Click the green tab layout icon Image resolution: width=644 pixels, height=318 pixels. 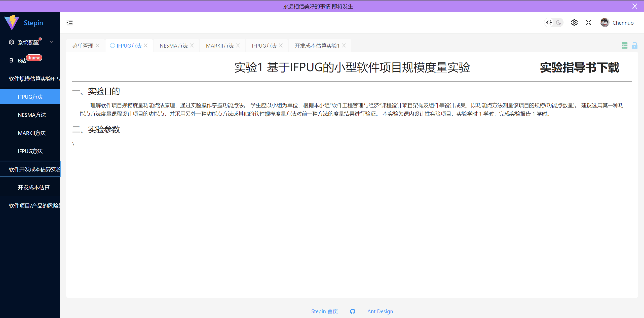[625, 46]
